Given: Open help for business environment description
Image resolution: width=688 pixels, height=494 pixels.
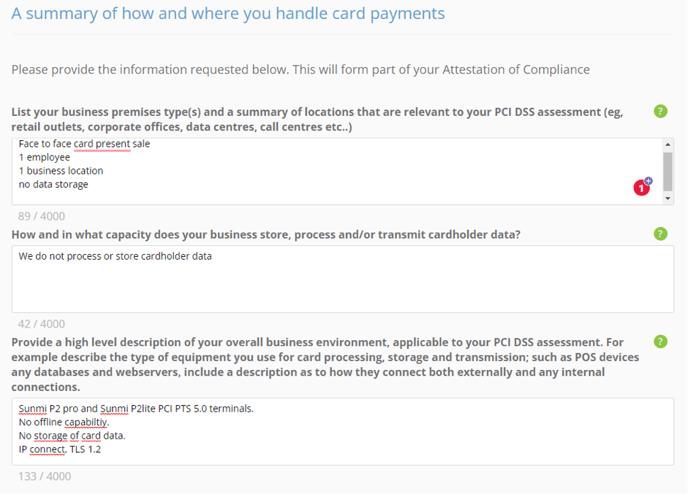Looking at the screenshot, I should pos(660,341).
